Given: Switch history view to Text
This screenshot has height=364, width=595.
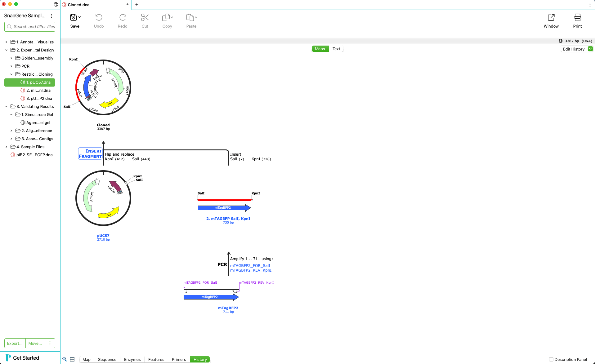Looking at the screenshot, I should click(336, 49).
